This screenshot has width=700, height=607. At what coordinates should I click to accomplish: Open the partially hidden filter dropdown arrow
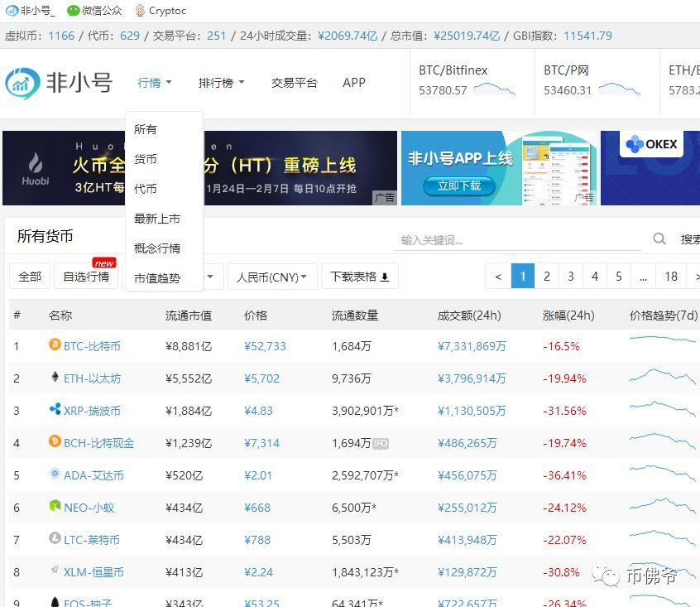click(x=210, y=277)
